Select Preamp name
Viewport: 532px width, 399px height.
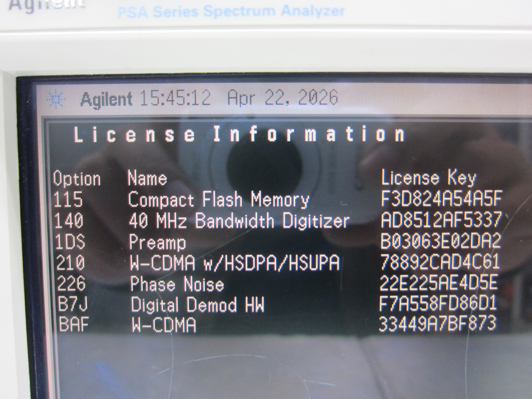[x=158, y=242]
